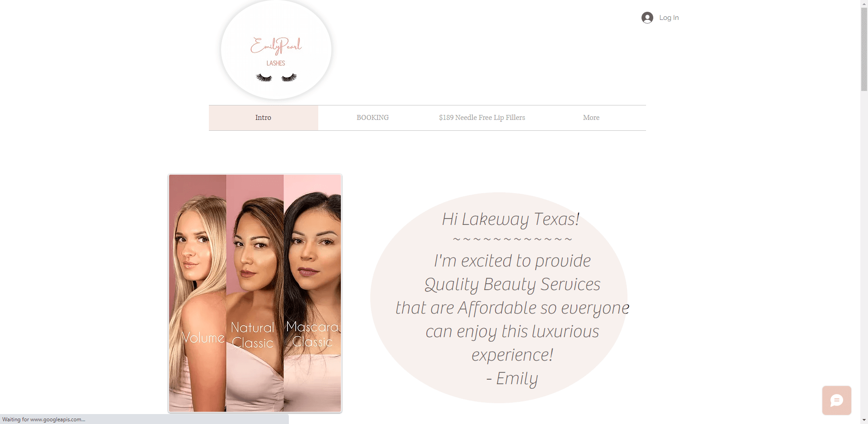Click the Waiting for googleapis status bar

pyautogui.click(x=144, y=419)
